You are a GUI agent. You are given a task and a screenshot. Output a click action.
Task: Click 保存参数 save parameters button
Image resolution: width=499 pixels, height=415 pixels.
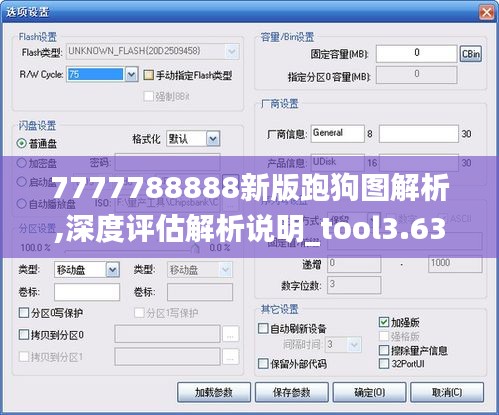pyautogui.click(x=292, y=392)
